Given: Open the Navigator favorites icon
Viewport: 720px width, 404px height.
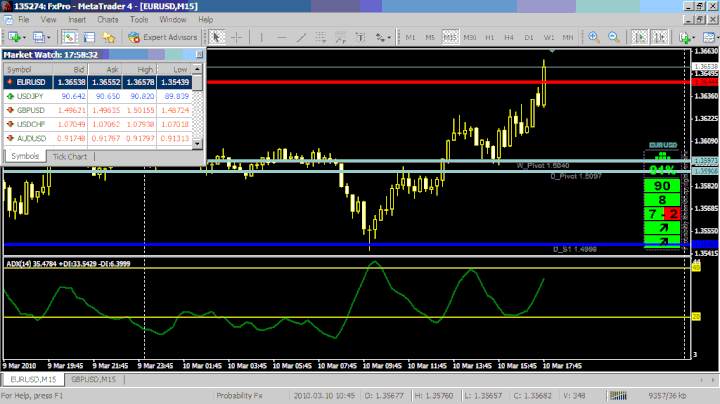Looking at the screenshot, I should click(x=109, y=37).
